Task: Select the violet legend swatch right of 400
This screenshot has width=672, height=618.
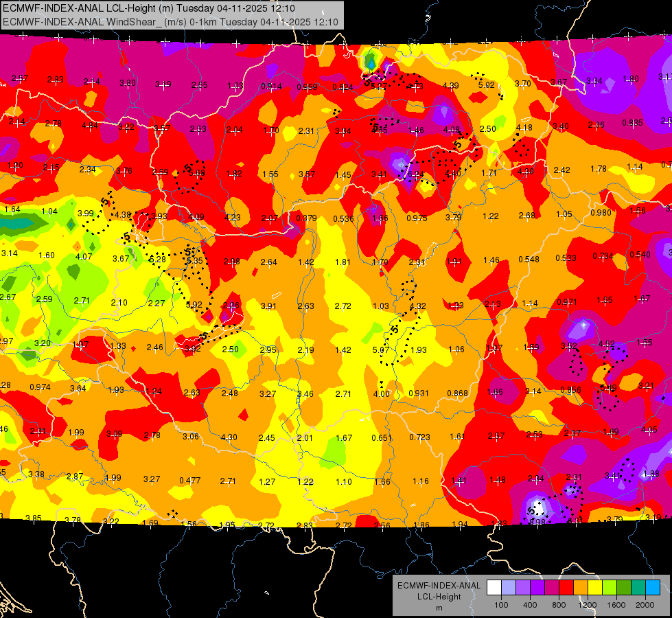Action: click(x=537, y=588)
